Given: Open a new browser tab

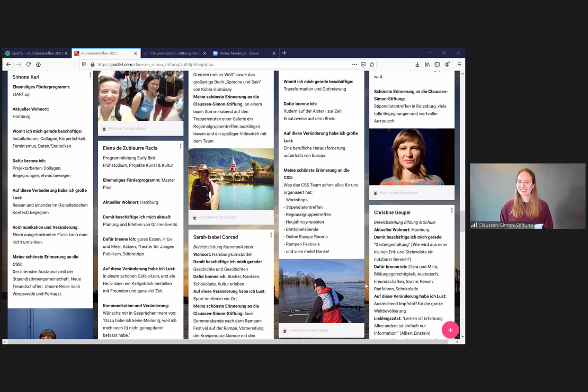Looking at the screenshot, I should [284, 53].
